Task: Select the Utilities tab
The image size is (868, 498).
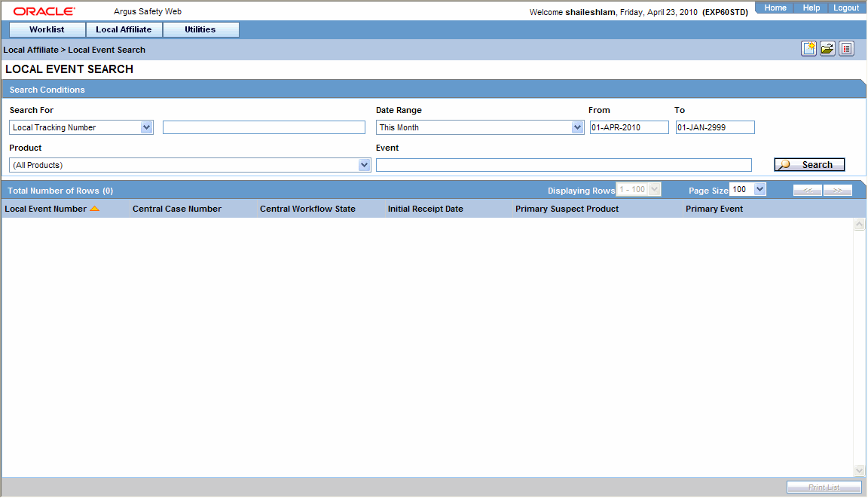Action: 200,29
